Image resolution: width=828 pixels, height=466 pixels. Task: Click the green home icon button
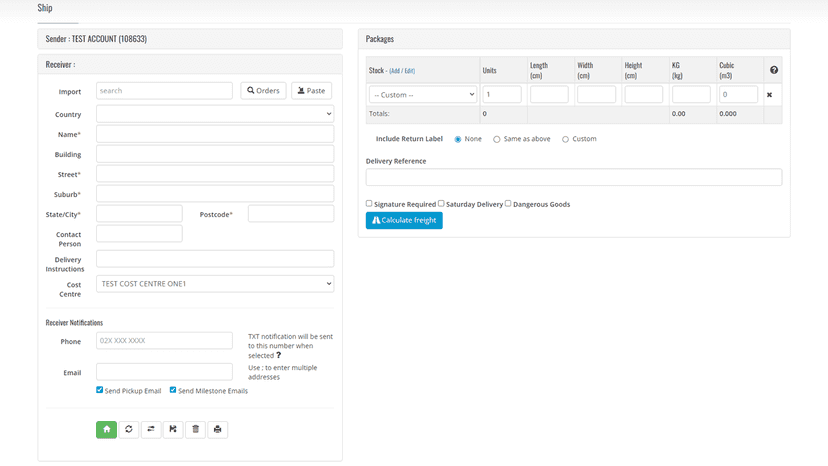[106, 430]
